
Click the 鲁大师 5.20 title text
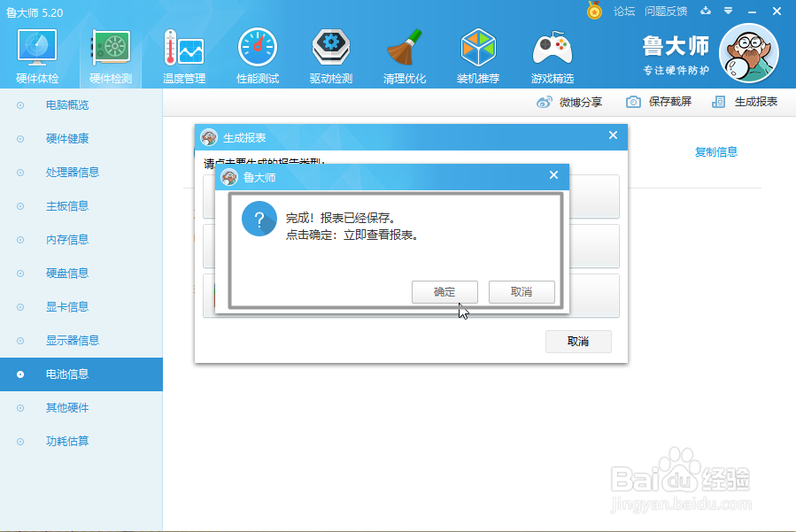35,12
